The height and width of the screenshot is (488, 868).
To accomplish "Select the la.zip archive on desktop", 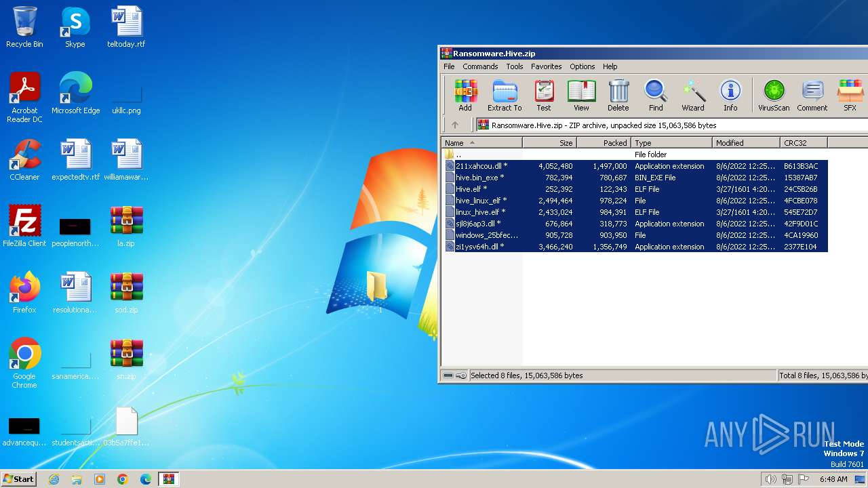I will (126, 226).
